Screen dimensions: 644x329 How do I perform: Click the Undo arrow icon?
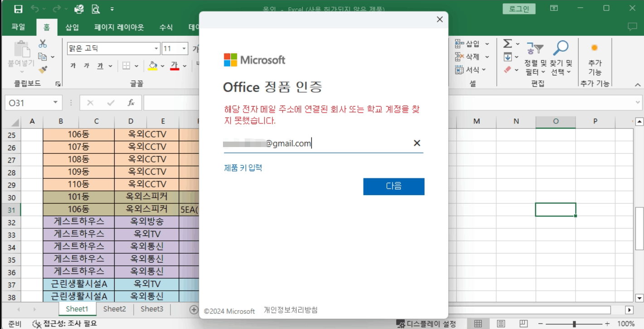35,9
